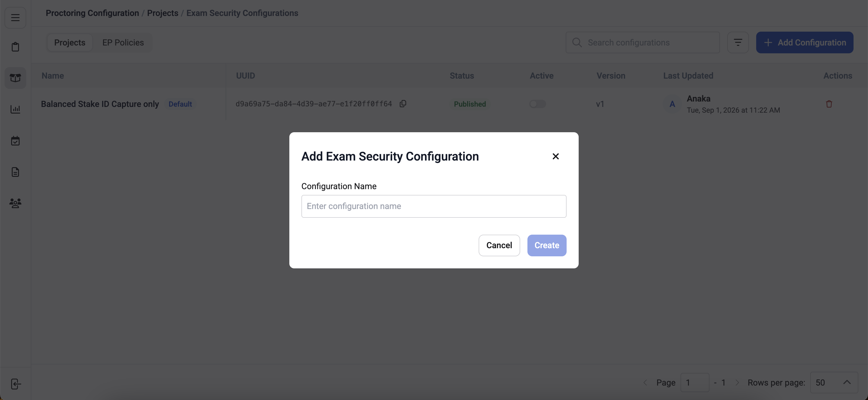Open the users group sidebar icon

[15, 203]
